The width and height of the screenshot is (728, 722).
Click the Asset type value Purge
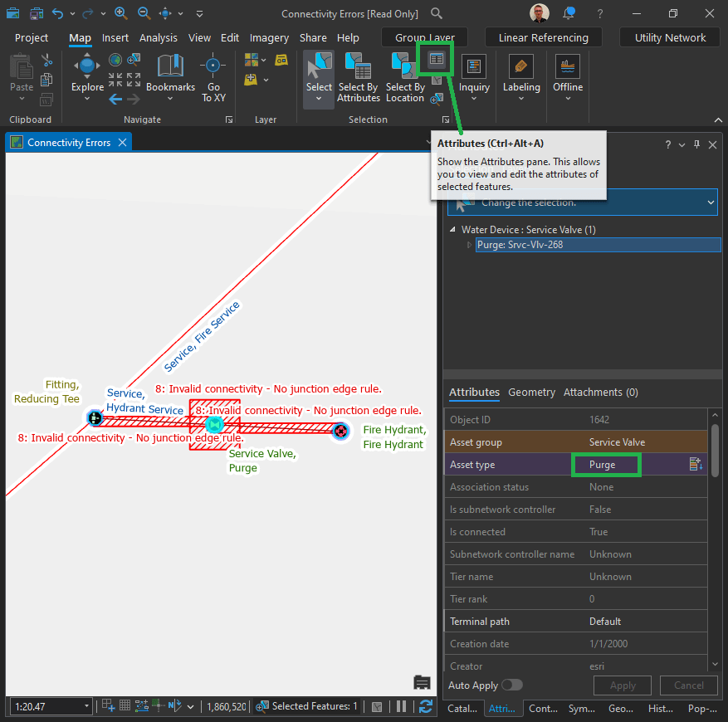603,465
